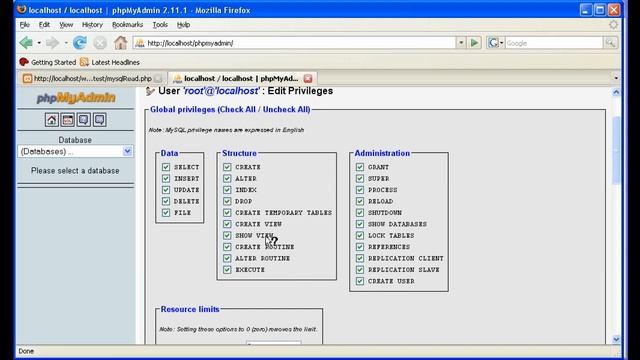640x360 pixels.
Task: Click the phpMyAdmin logo
Action: pos(76,98)
